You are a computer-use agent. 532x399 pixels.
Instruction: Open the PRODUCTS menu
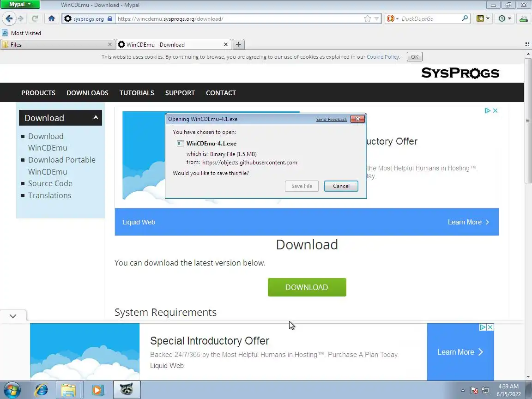[x=38, y=93]
